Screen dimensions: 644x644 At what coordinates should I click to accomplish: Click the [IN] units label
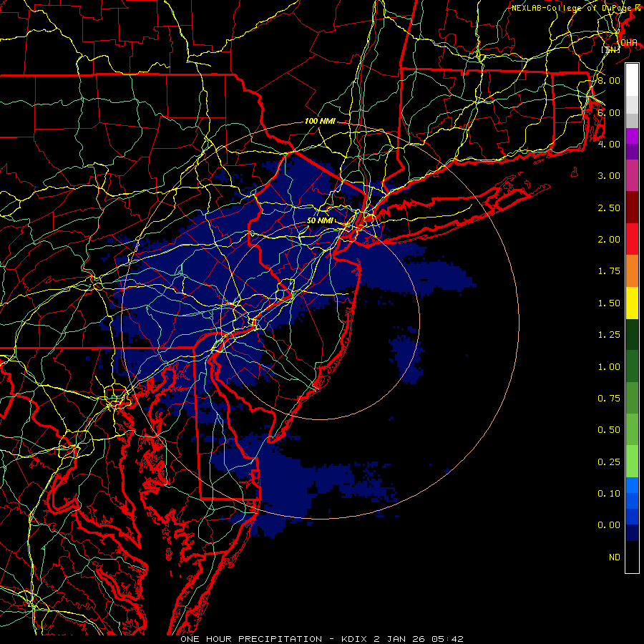coord(610,49)
